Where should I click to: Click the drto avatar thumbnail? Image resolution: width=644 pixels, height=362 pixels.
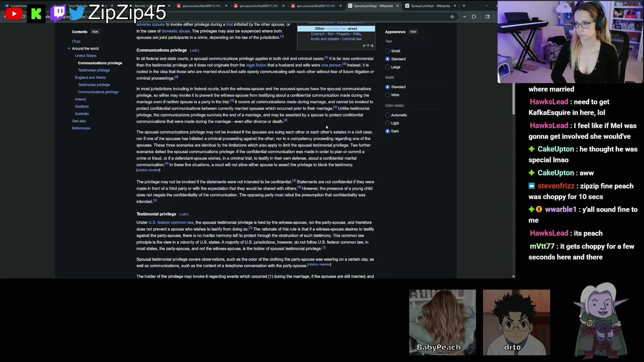516,322
